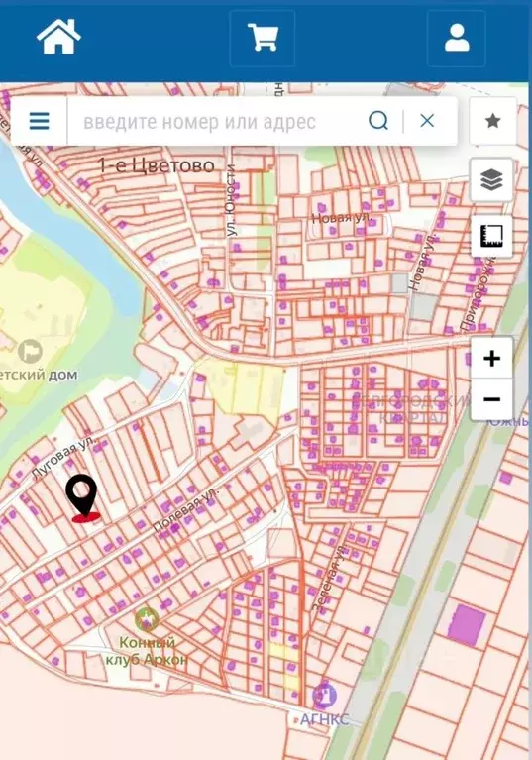Click the 1-е Цветово locality label
The height and width of the screenshot is (760, 532).
pyautogui.click(x=157, y=165)
